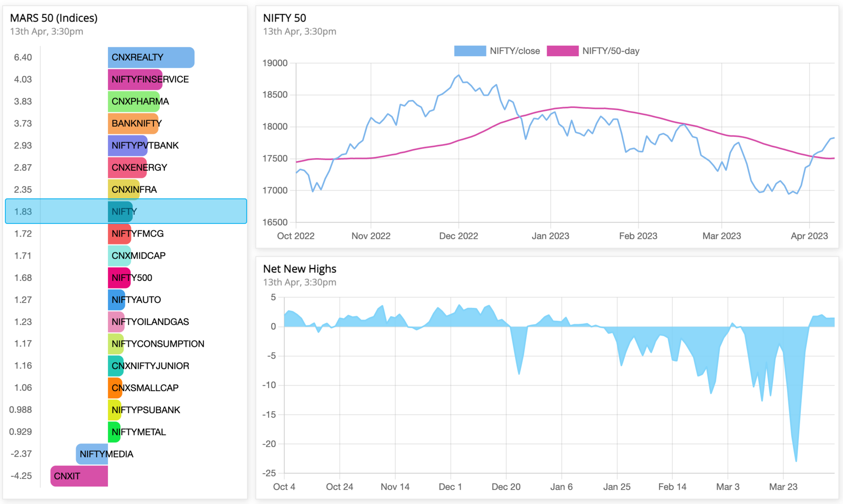The image size is (843, 504).
Task: Click the Dec 2022 axis label
Action: [458, 236]
